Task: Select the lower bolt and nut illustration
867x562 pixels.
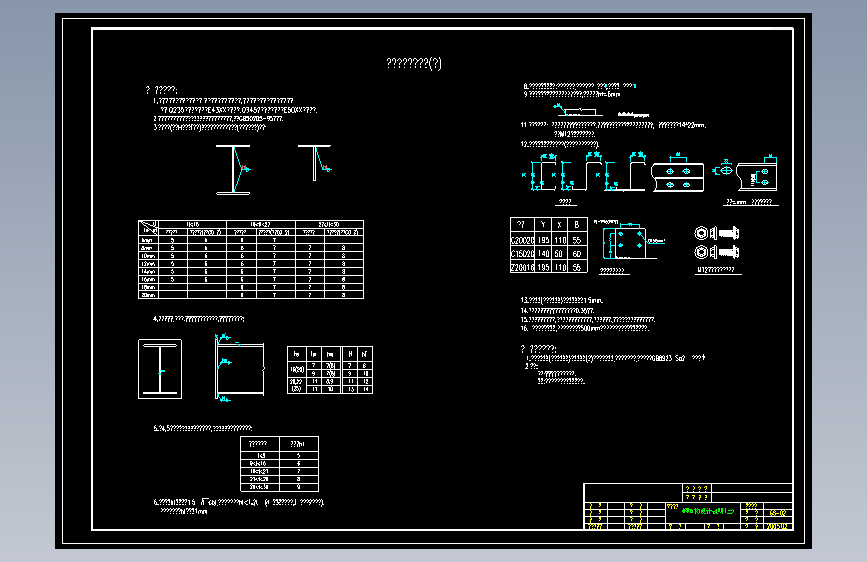Action: coord(717,252)
